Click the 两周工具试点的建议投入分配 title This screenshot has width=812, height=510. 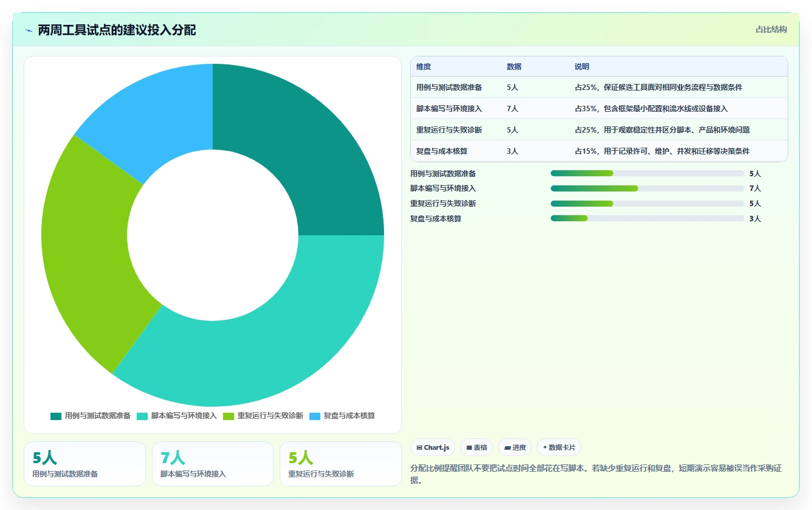click(x=117, y=30)
